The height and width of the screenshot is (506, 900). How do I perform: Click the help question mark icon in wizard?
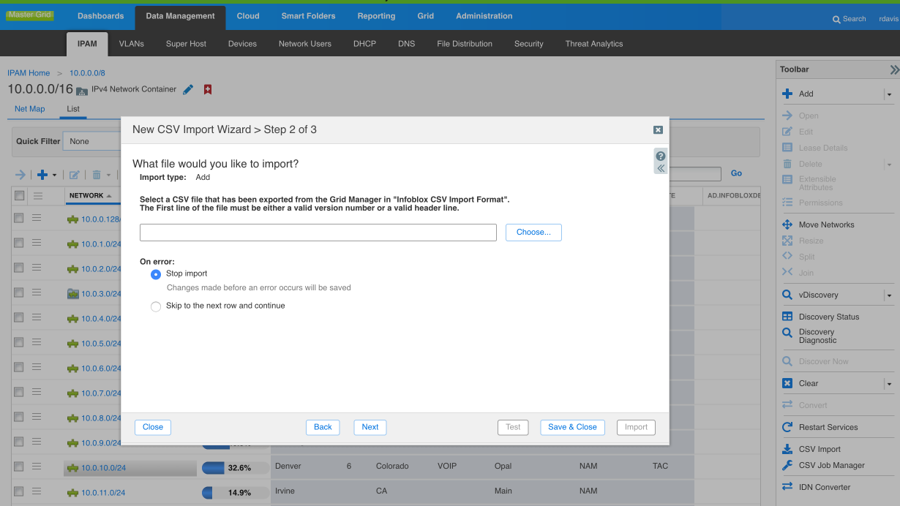(x=660, y=156)
